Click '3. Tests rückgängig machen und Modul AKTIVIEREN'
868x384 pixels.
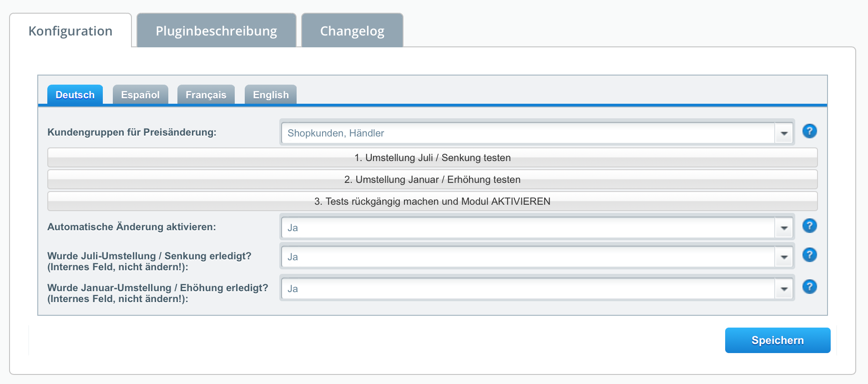click(432, 201)
